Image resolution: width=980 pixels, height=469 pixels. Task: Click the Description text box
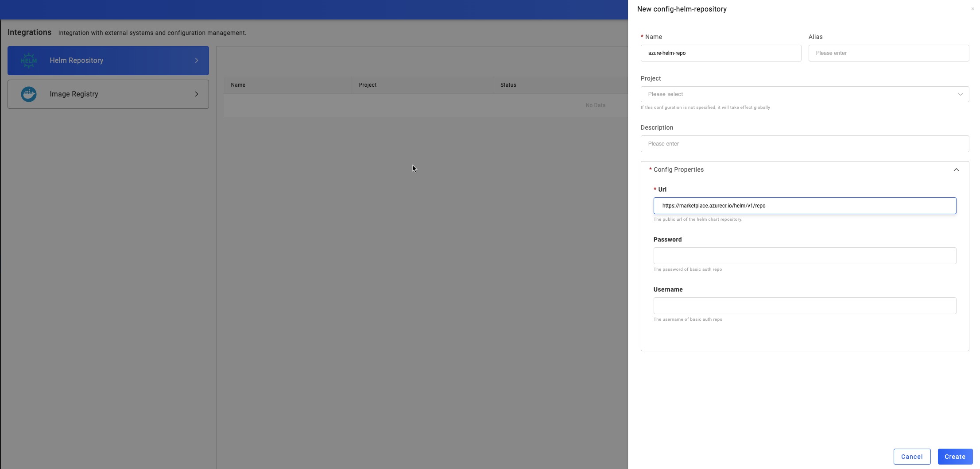coord(804,144)
